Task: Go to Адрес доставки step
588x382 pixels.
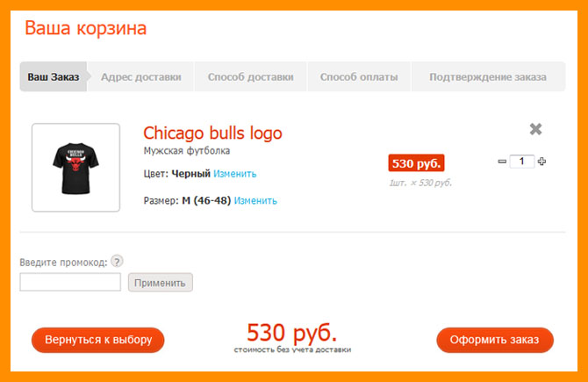Action: pos(141,77)
